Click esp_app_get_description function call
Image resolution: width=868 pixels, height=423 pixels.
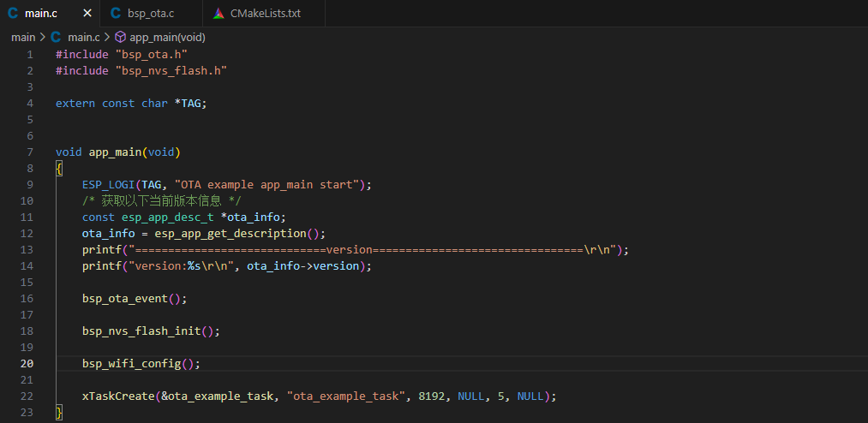pos(230,234)
